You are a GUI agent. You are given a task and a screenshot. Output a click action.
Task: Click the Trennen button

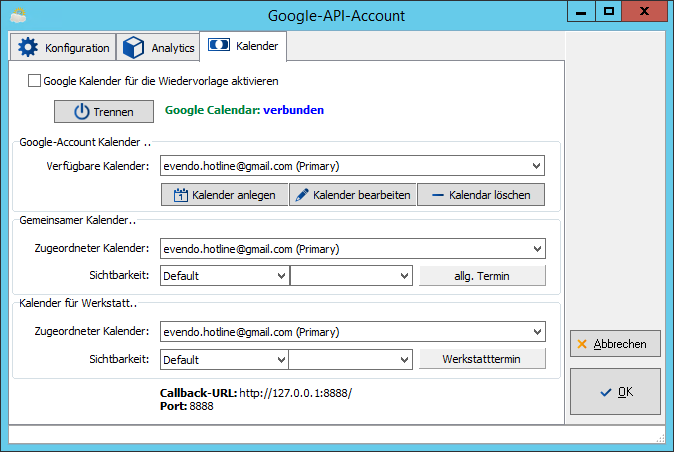(104, 112)
